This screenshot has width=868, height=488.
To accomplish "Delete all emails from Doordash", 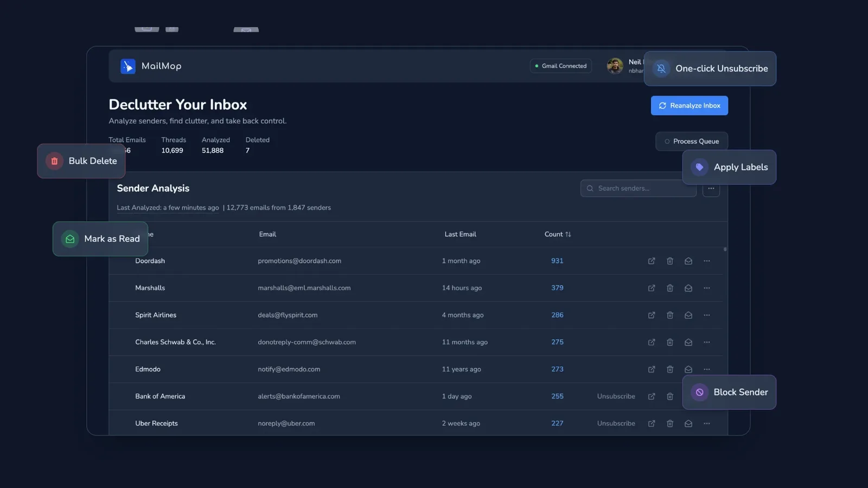I will tap(670, 261).
